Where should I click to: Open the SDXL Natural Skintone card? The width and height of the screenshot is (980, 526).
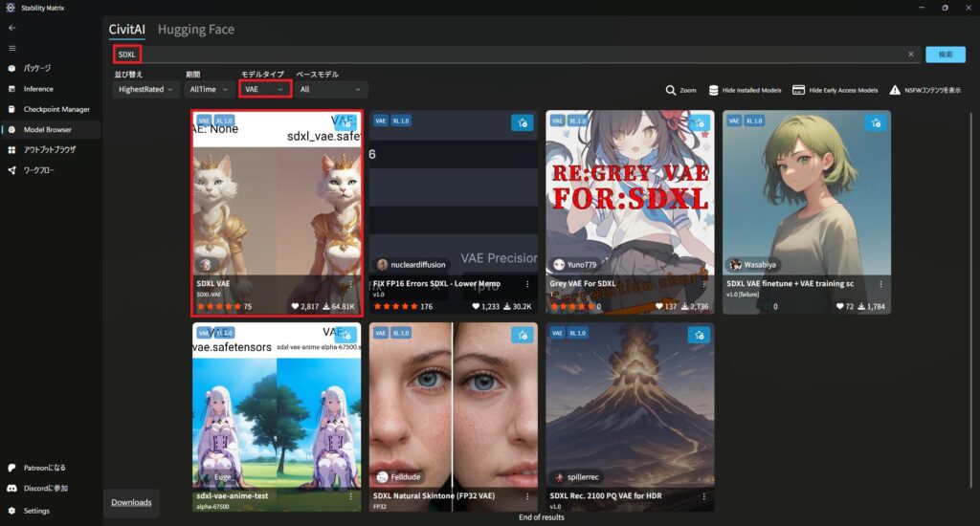tap(453, 417)
